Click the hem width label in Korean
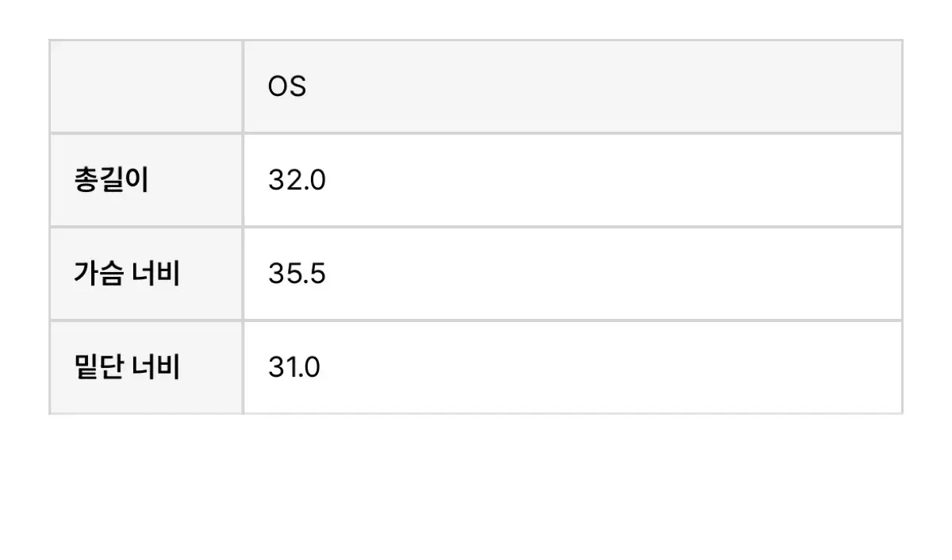Image resolution: width=952 pixels, height=560 pixels. point(127,368)
